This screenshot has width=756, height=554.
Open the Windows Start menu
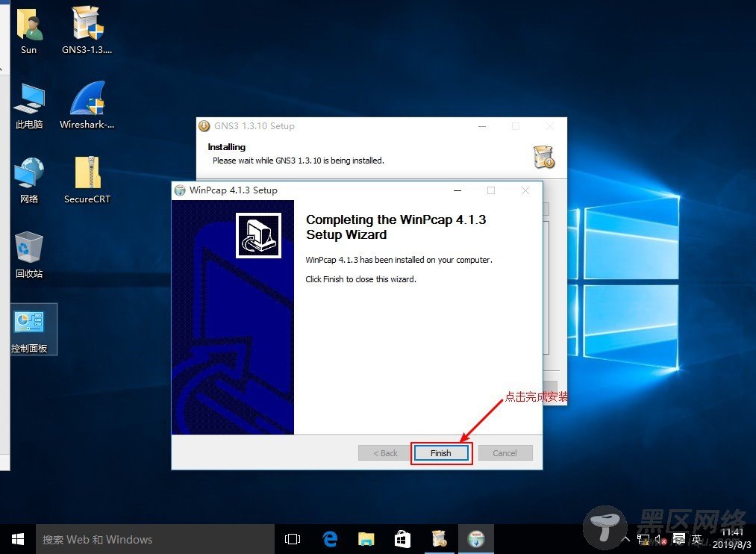18,539
